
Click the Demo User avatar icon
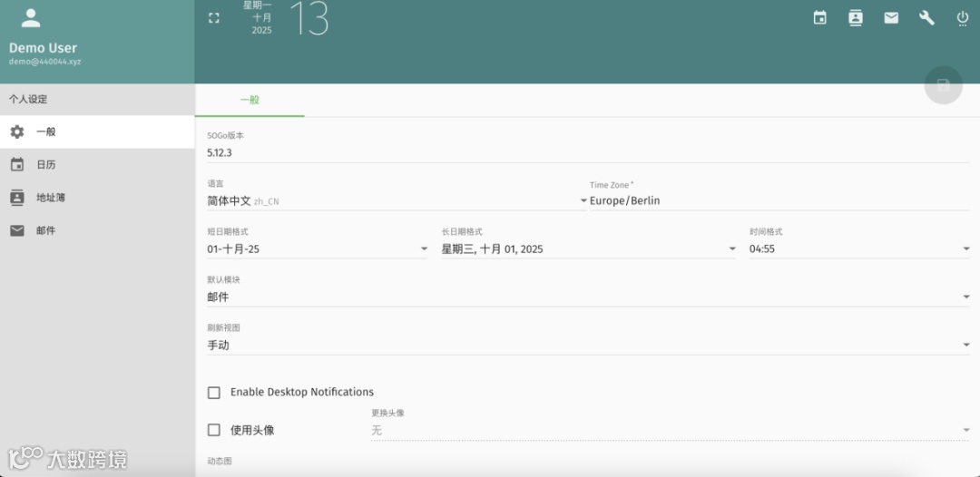pos(31,18)
